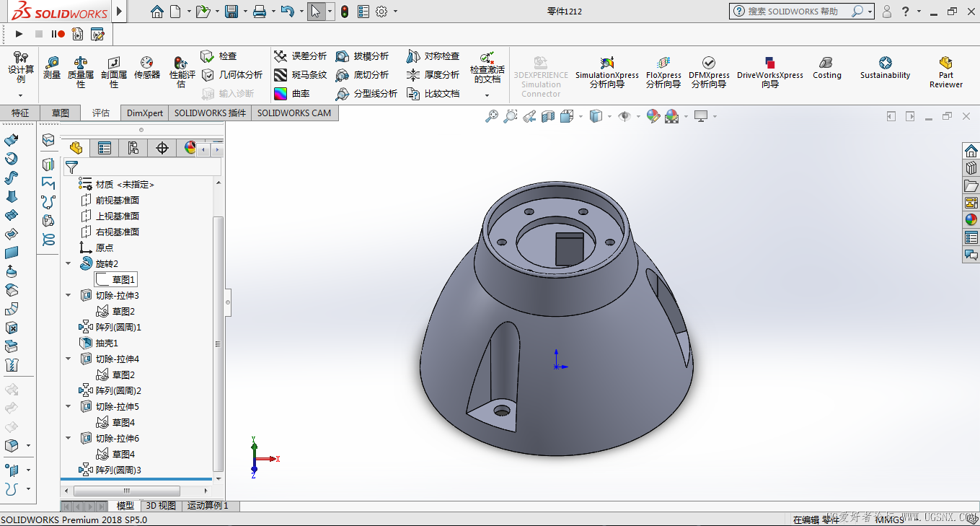Open the Sensor (传感器) tool

point(147,68)
